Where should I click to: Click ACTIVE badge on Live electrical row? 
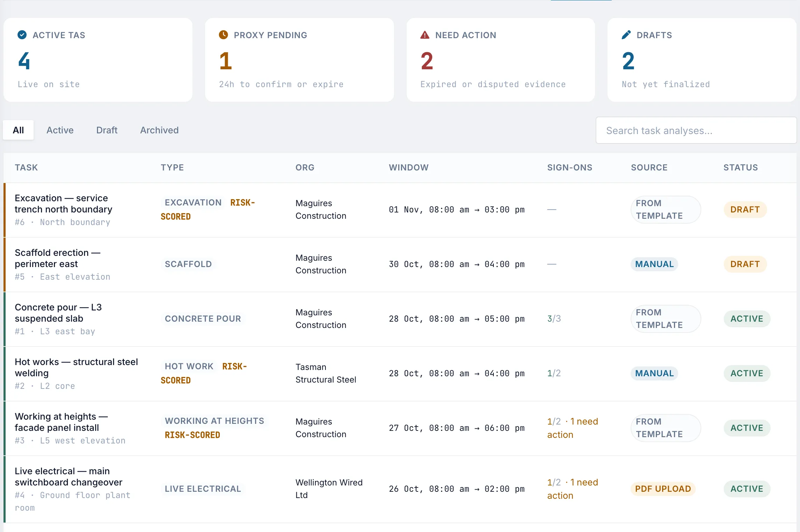click(x=747, y=489)
